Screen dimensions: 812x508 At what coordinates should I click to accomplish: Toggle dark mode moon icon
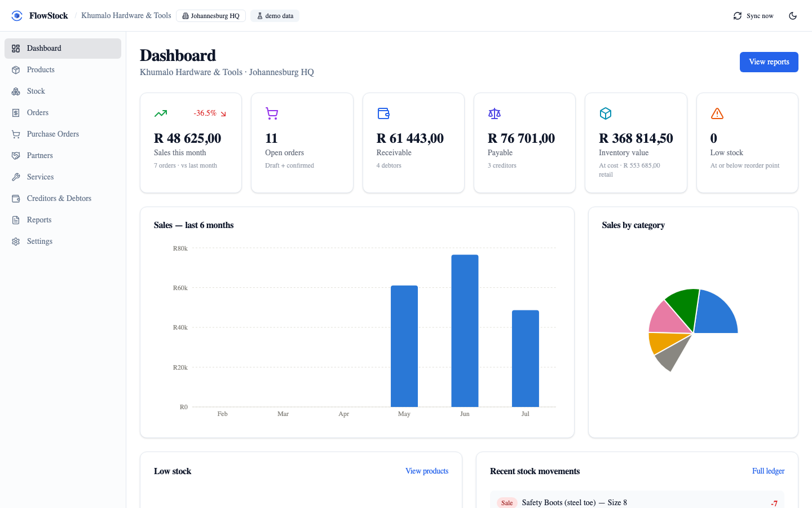click(793, 16)
